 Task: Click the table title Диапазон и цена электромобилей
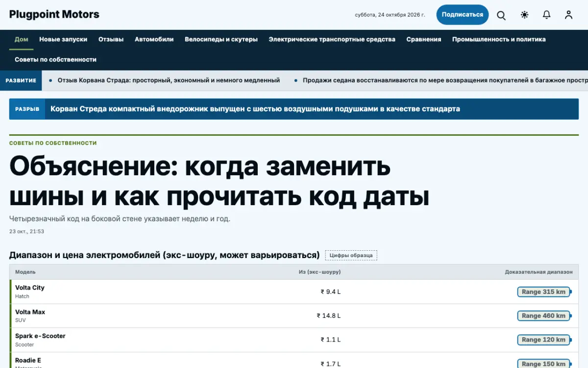coord(164,255)
